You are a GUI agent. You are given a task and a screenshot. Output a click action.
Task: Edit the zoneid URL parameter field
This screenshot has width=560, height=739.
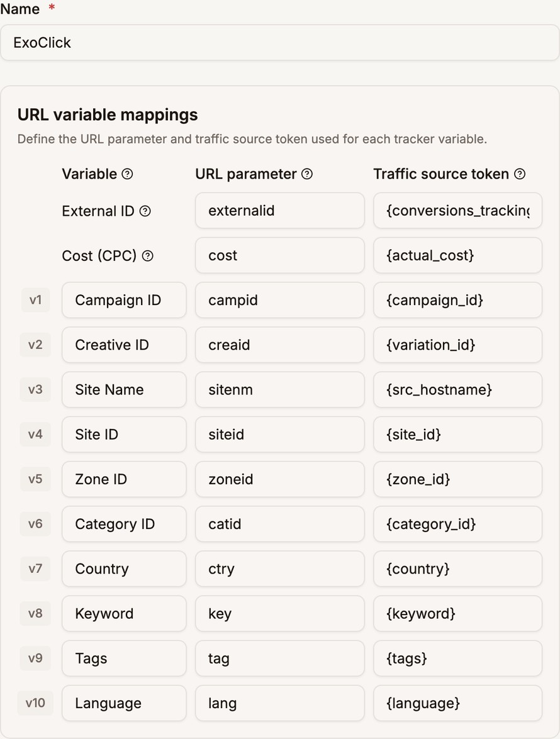(x=279, y=479)
